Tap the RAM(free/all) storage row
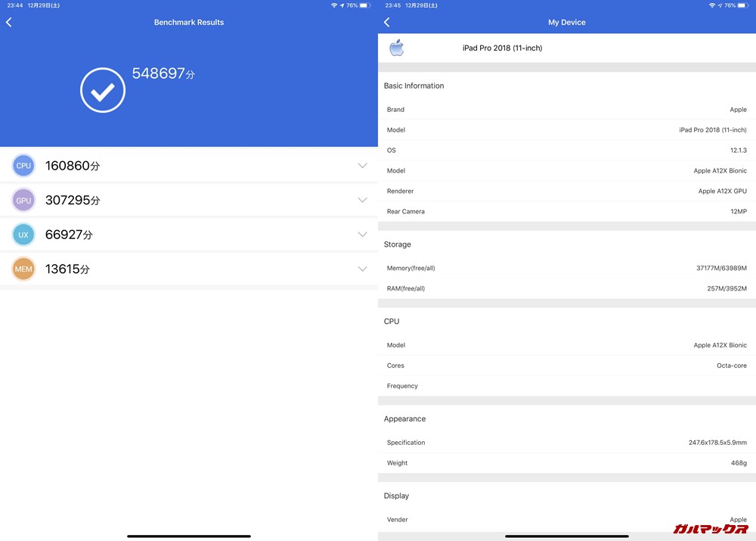Viewport: 756px width, 541px height. (566, 288)
